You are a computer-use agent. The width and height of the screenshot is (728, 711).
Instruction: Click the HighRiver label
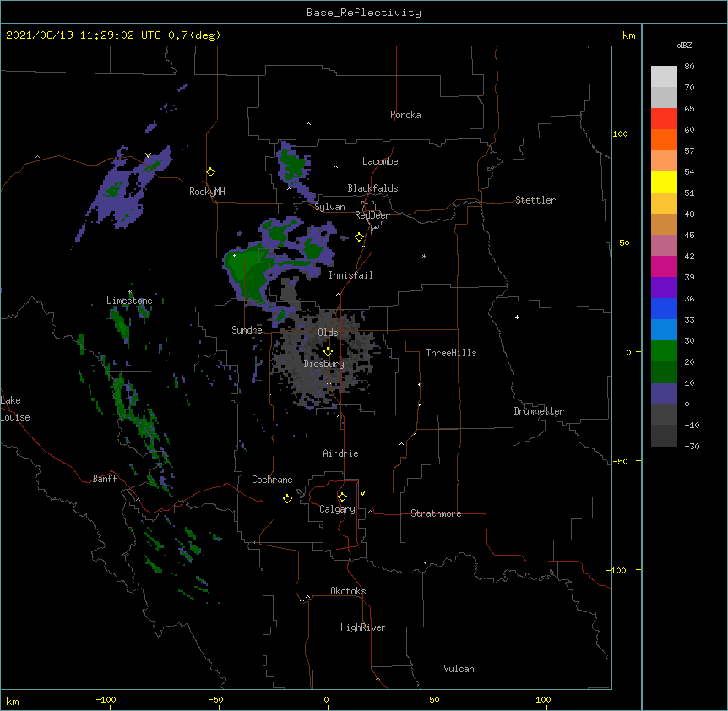pos(363,627)
